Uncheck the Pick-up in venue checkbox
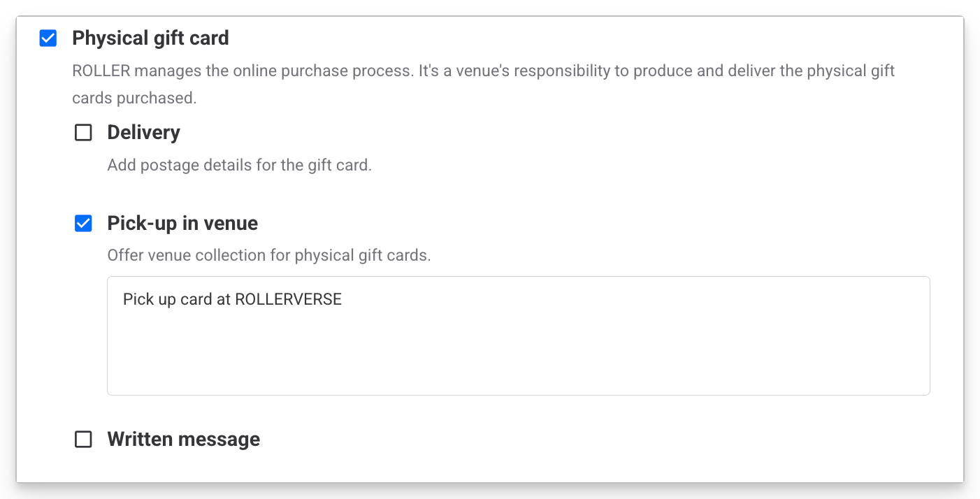The height and width of the screenshot is (499, 980). (x=83, y=224)
